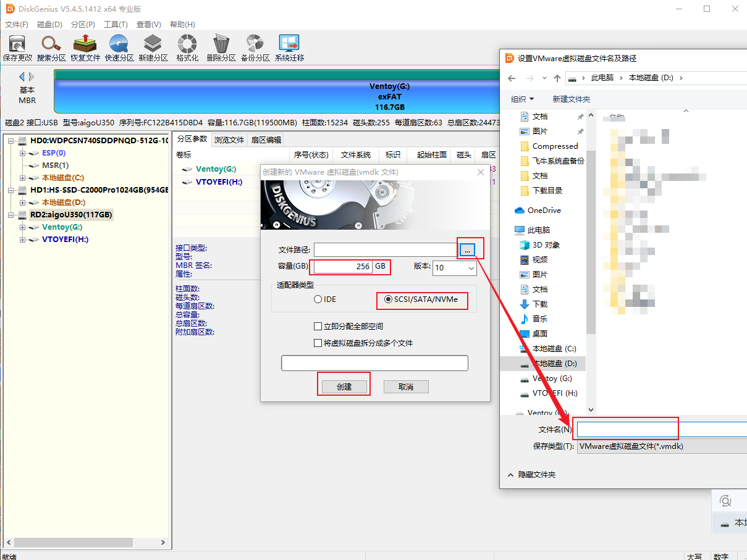The image size is (747, 560).
Task: Click the 取消 button
Action: pos(406,387)
